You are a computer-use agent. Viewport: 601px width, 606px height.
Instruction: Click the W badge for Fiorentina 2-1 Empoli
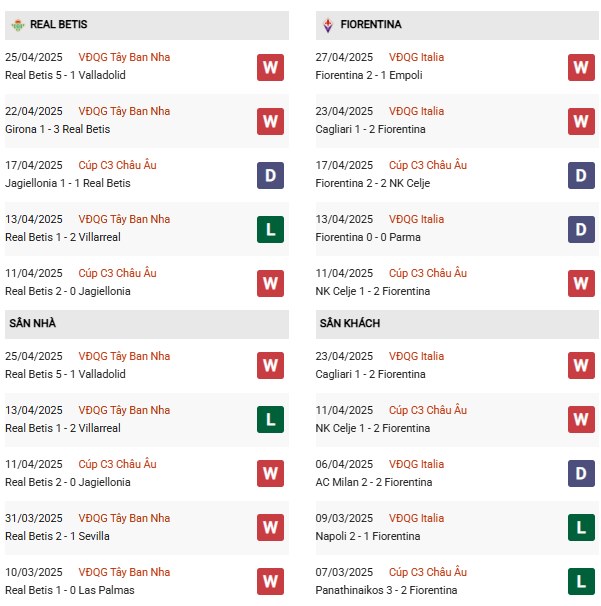[581, 67]
